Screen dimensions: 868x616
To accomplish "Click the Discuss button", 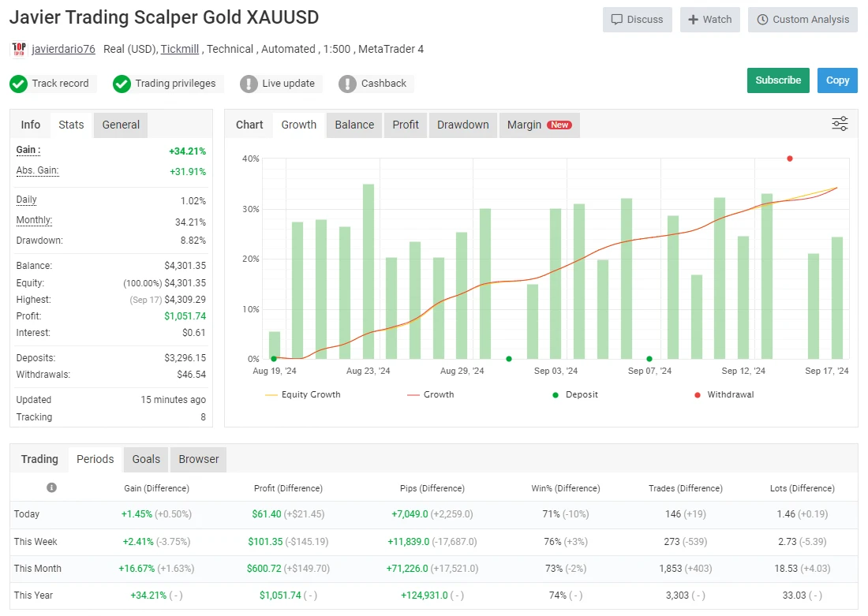I will point(637,20).
